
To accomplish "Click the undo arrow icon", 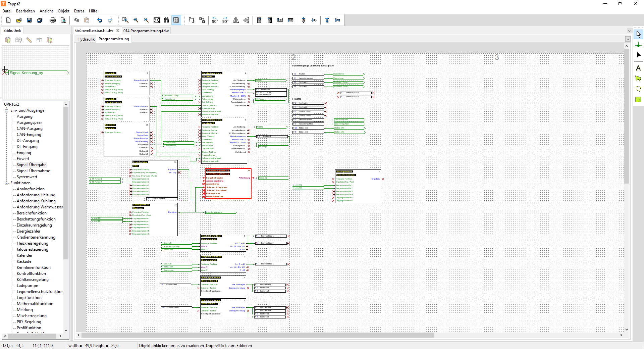I will pyautogui.click(x=100, y=20).
